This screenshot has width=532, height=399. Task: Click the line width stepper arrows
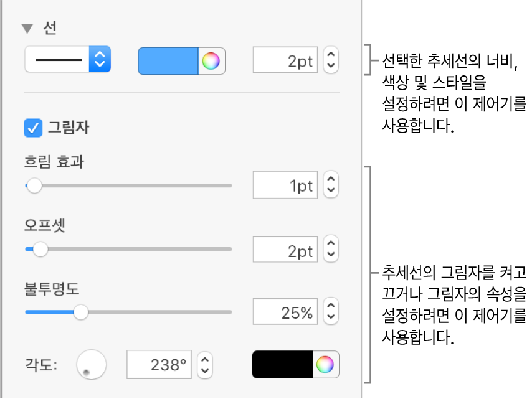[x=331, y=60]
